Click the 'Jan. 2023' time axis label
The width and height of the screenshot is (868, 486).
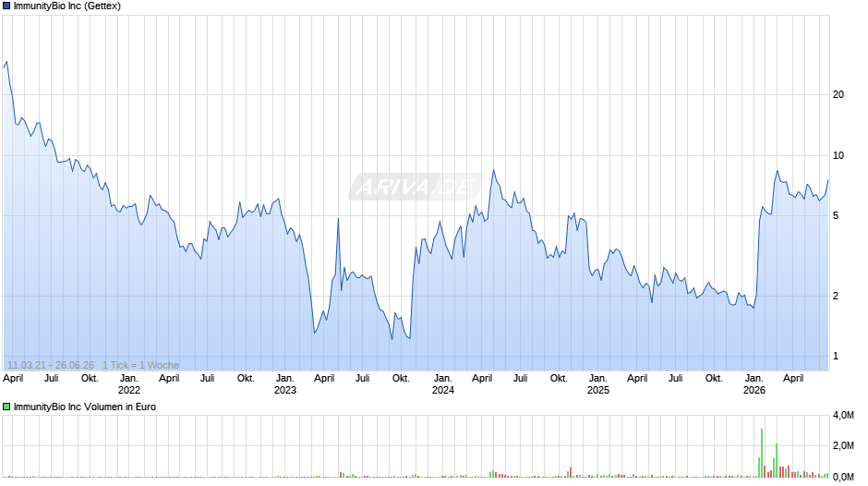pos(285,384)
